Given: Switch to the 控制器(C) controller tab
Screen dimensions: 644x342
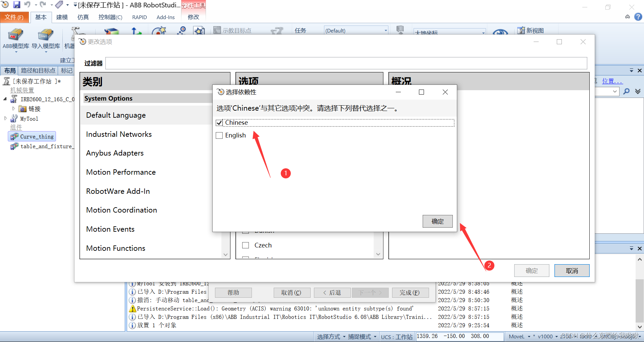Looking at the screenshot, I should pyautogui.click(x=110, y=17).
